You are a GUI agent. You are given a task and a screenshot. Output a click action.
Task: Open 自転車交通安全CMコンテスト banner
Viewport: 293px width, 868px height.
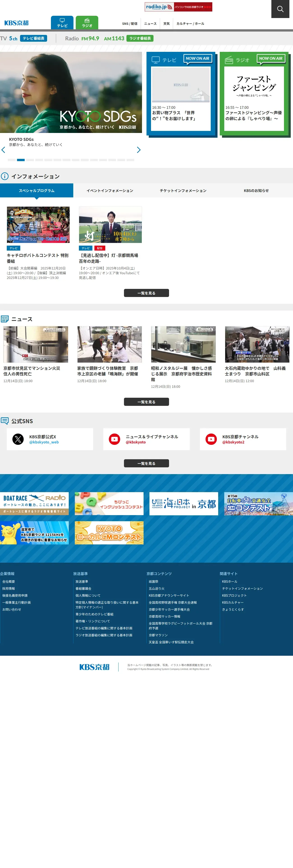259,503
